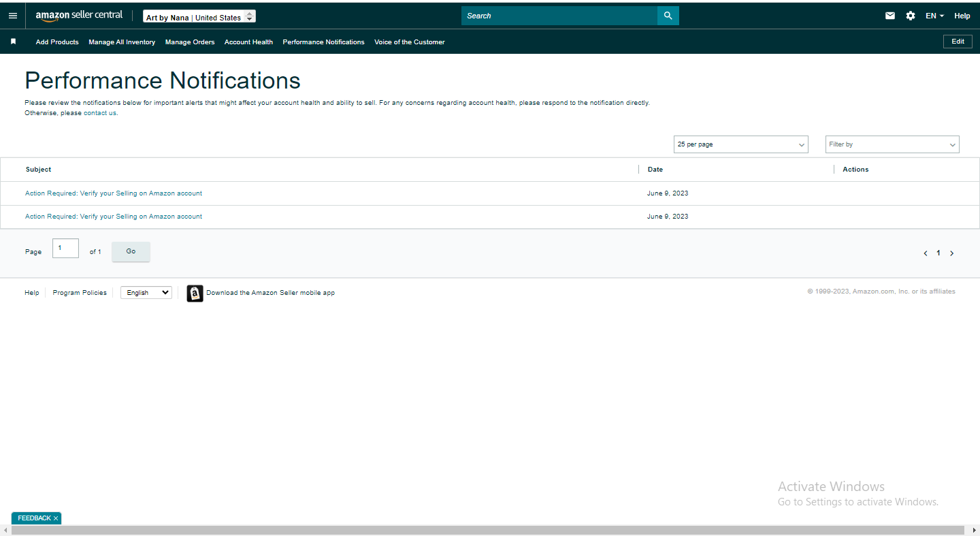Viewport: 980px width, 536px height.
Task: Click the Actions column header
Action: [855, 170]
